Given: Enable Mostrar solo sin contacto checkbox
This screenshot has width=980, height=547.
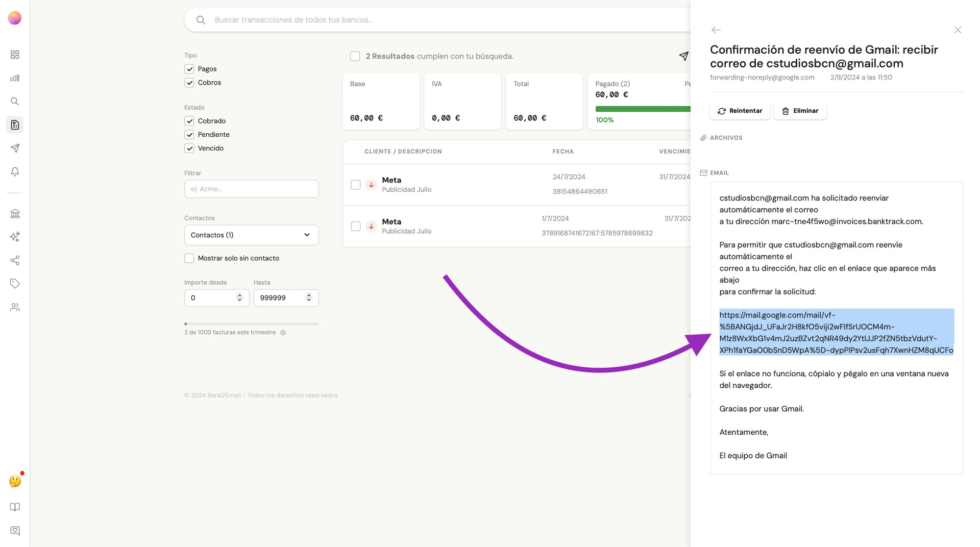Looking at the screenshot, I should [x=189, y=258].
